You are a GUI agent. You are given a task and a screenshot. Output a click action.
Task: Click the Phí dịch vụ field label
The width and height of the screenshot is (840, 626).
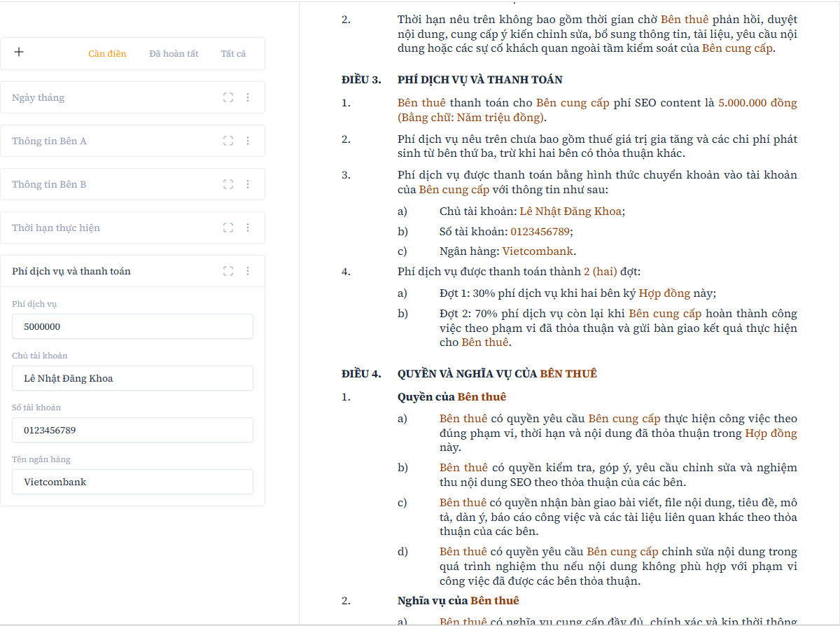[35, 305]
